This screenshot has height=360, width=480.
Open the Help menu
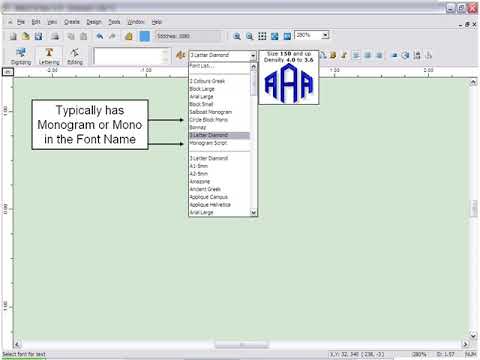(157, 22)
